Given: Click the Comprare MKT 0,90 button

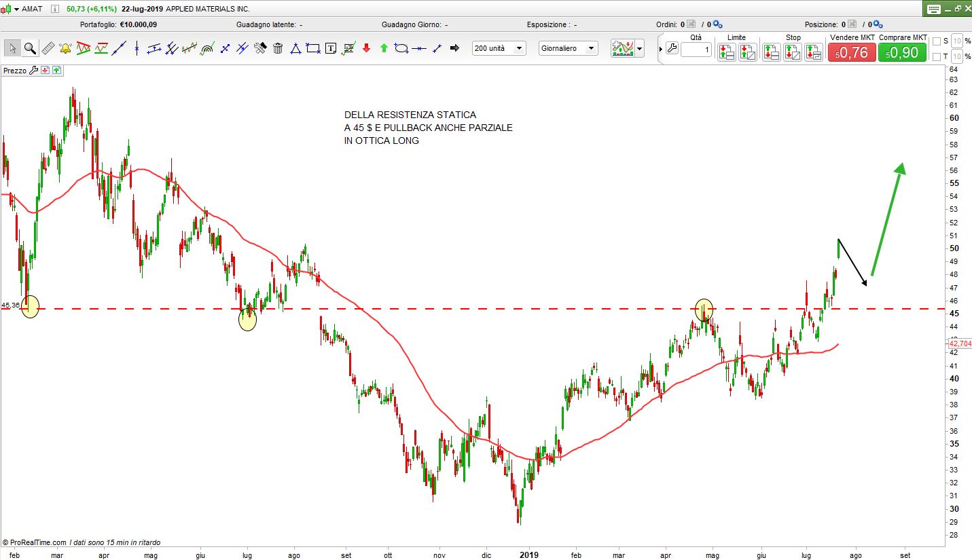Looking at the screenshot, I should click(x=902, y=52).
